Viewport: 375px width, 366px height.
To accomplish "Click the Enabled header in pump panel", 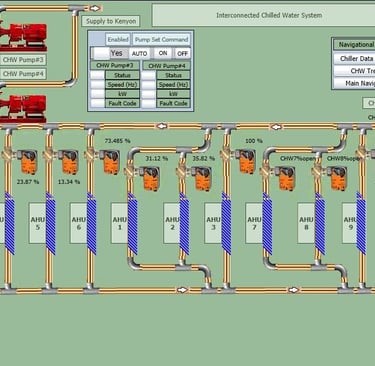I will [x=118, y=39].
